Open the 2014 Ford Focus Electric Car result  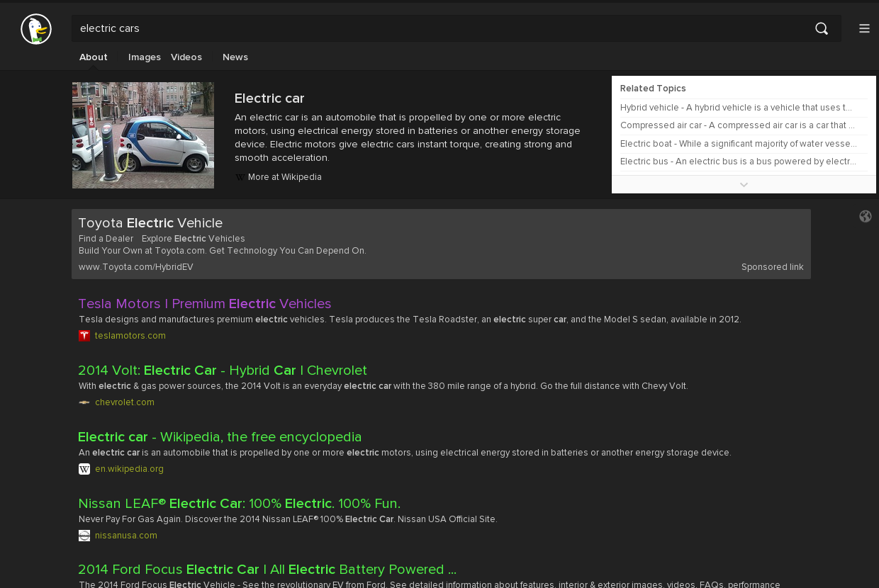267,570
